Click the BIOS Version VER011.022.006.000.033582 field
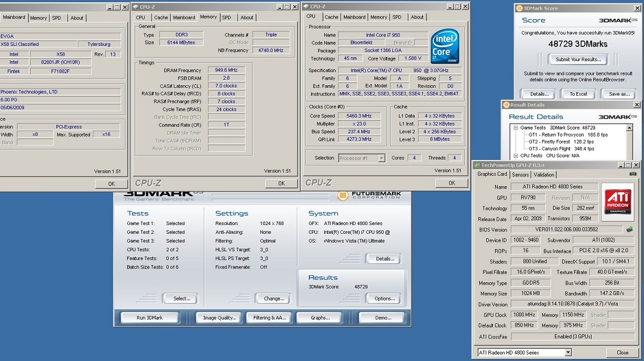This screenshot has width=644, height=361. (x=567, y=229)
